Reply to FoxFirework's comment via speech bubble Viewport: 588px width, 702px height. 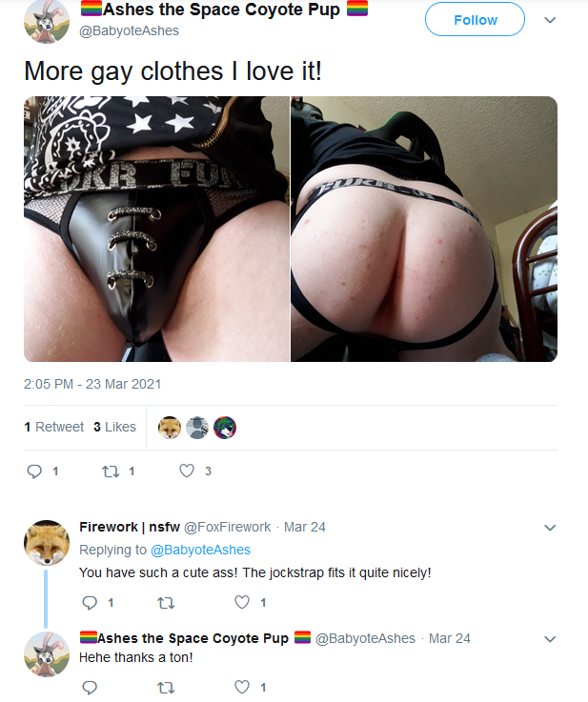pyautogui.click(x=90, y=603)
